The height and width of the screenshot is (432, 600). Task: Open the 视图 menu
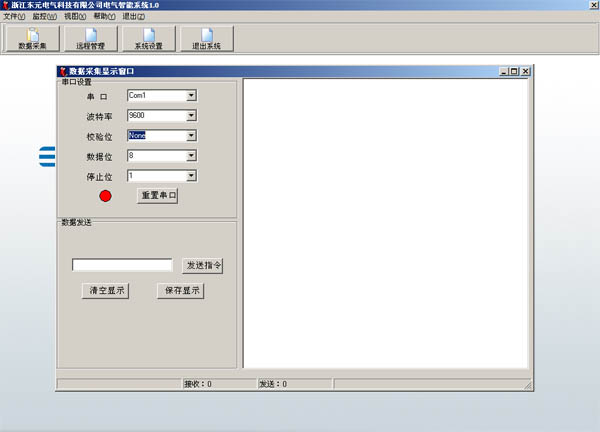(74, 17)
